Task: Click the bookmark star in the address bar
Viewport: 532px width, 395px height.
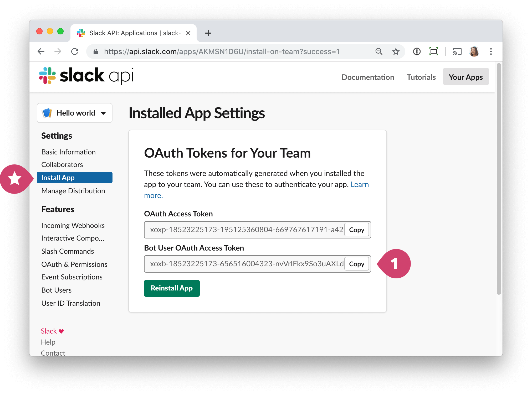Action: (395, 51)
